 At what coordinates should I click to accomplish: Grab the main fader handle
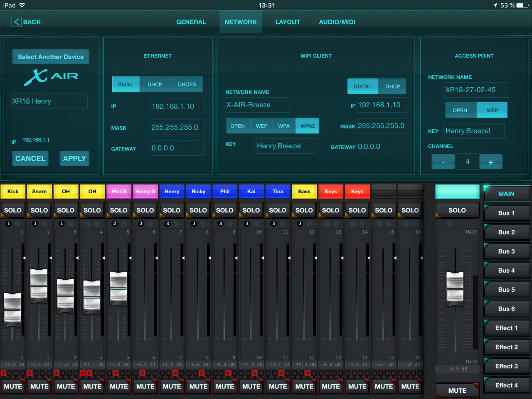tap(455, 288)
